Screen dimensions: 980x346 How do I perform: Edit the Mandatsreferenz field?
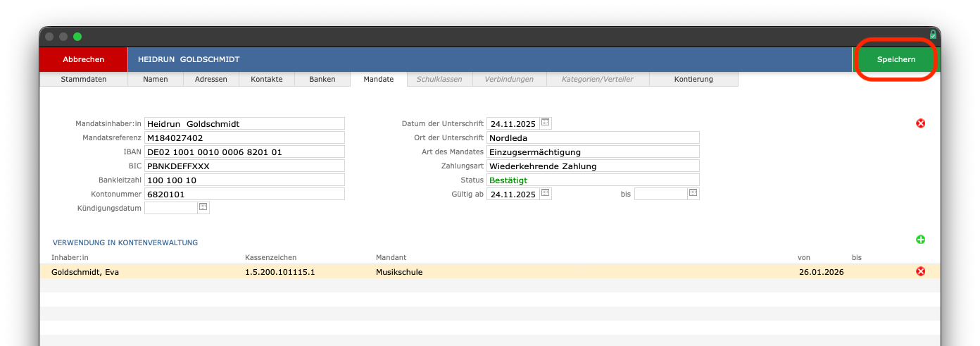point(244,137)
